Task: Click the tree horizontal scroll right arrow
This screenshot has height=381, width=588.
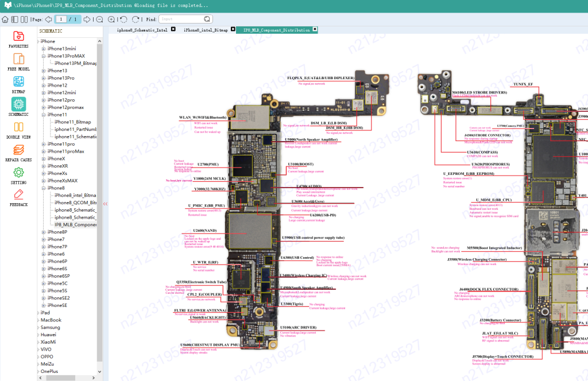Action: (94, 378)
